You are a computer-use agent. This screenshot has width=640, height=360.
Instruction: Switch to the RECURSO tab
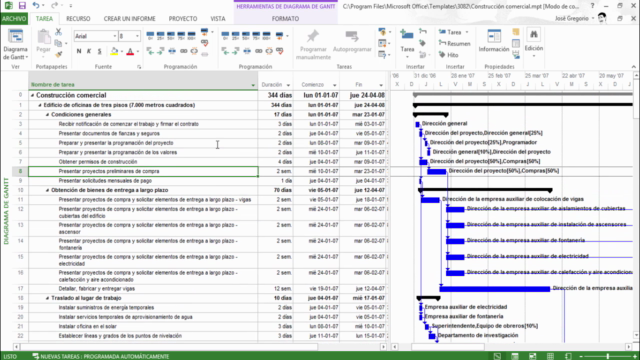pyautogui.click(x=78, y=19)
